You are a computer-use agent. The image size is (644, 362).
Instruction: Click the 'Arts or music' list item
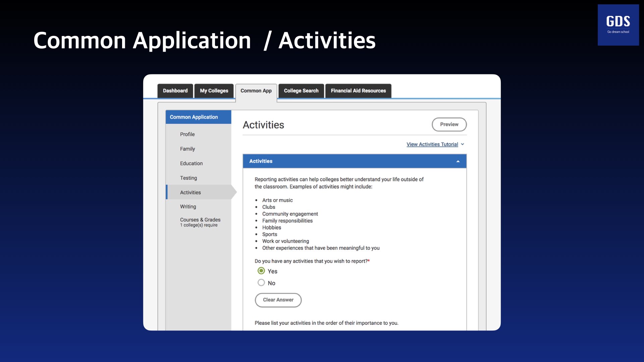tap(277, 200)
